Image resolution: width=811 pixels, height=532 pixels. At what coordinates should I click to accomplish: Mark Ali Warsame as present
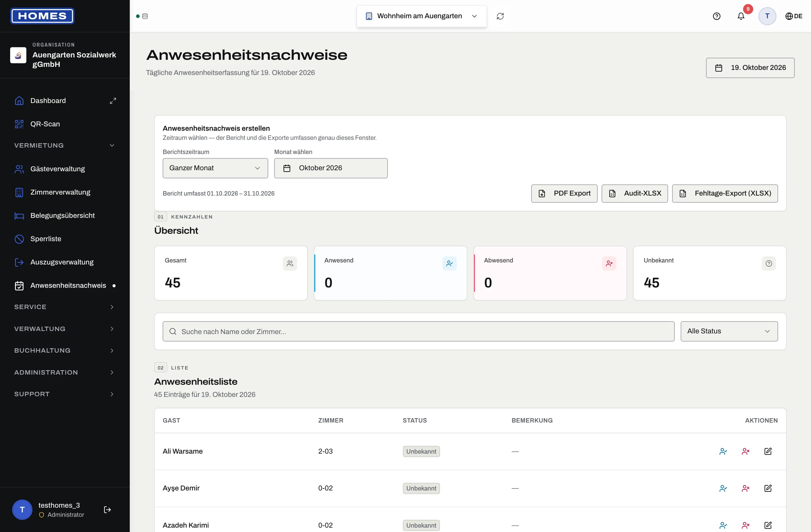tap(723, 451)
